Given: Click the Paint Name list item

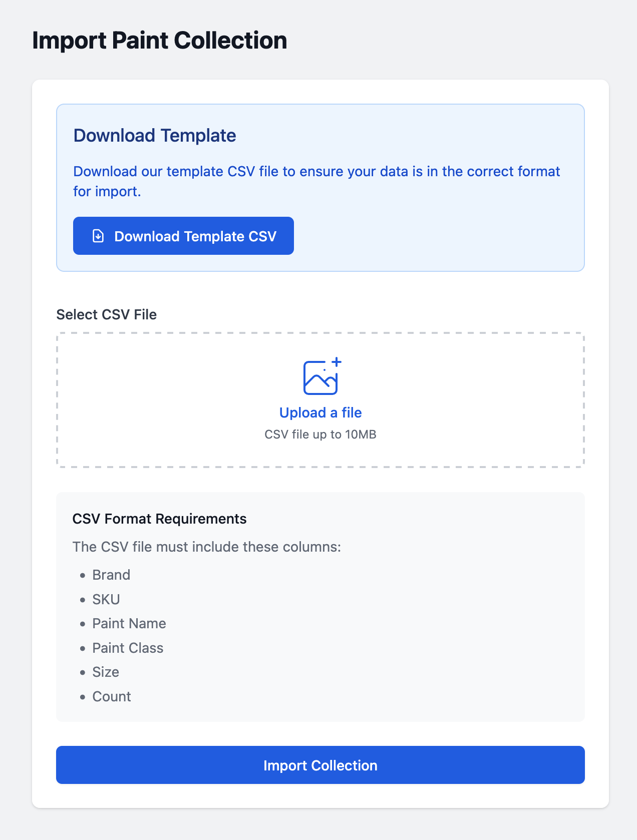Looking at the screenshot, I should coord(129,623).
